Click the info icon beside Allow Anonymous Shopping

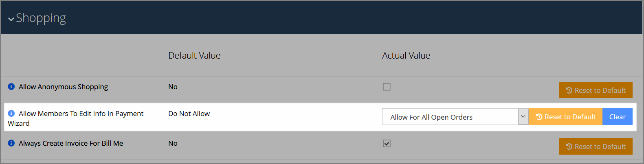pyautogui.click(x=11, y=87)
